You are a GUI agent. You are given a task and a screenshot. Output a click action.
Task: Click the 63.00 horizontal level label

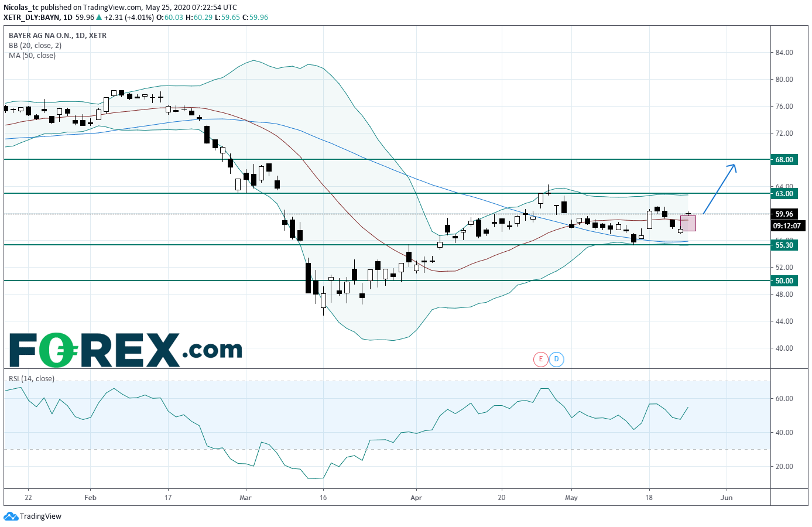(784, 193)
